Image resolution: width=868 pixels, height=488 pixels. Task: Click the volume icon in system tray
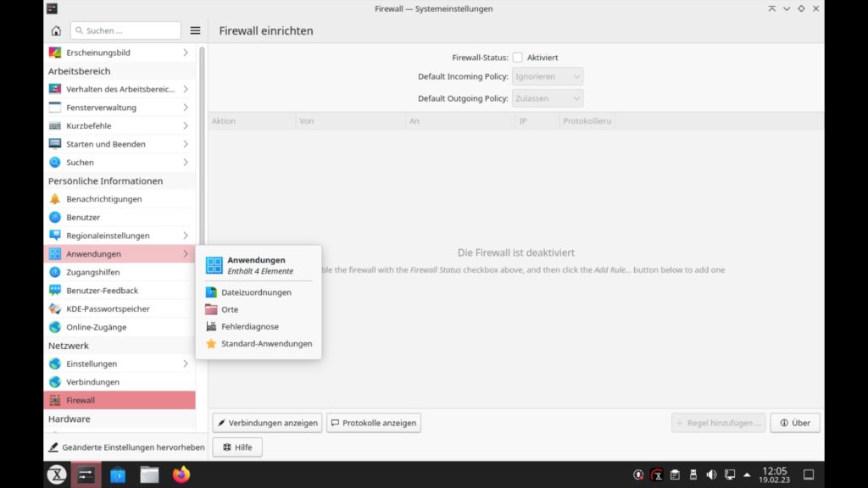711,474
